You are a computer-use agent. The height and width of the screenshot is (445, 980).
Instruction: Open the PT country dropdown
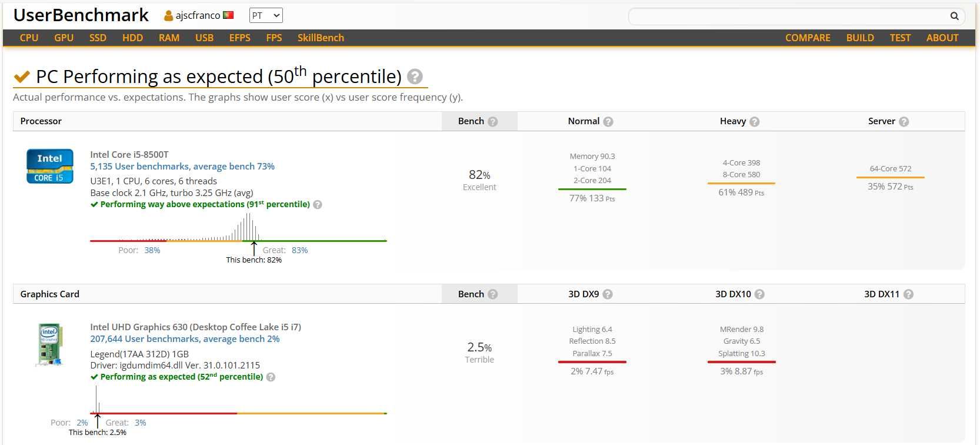coord(266,16)
